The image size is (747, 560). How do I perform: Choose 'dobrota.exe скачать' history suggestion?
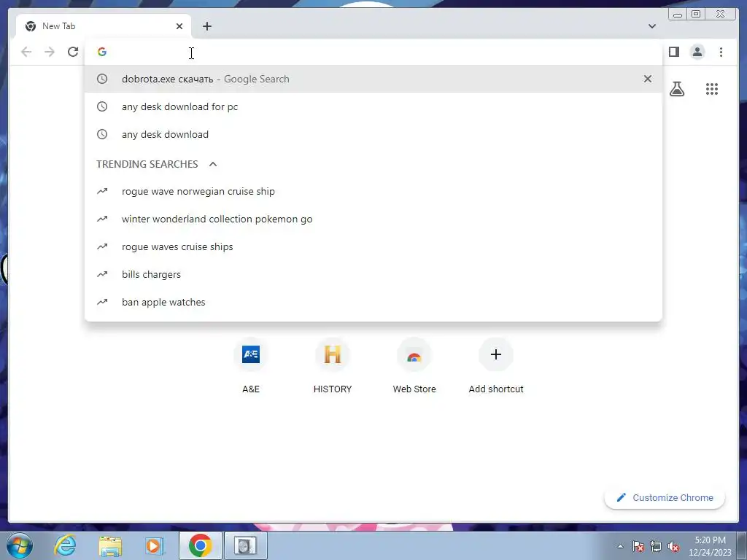(373, 79)
